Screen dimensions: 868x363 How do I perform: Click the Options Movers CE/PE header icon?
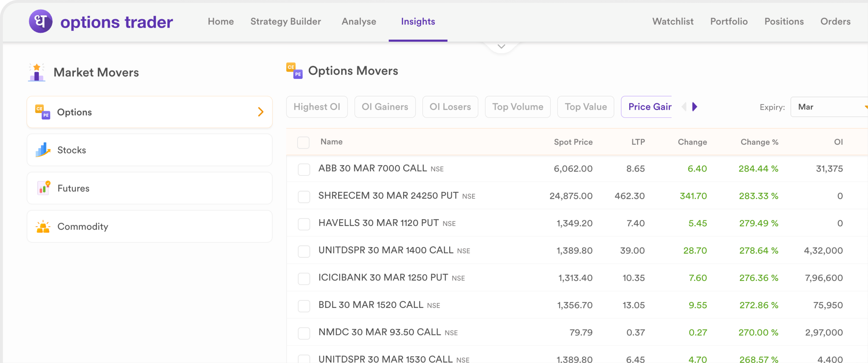coord(294,71)
